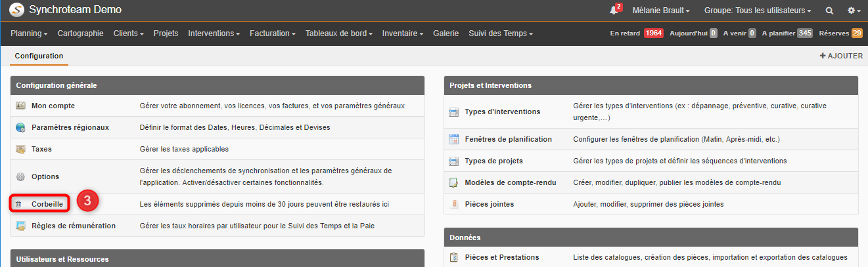Click the AJOUTER button
This screenshot has height=267, width=868.
point(841,56)
